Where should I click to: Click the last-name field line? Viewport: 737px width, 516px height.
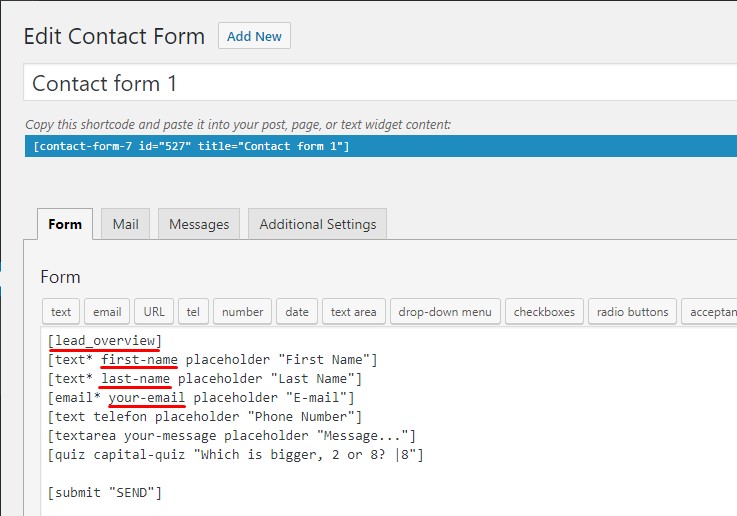(204, 379)
